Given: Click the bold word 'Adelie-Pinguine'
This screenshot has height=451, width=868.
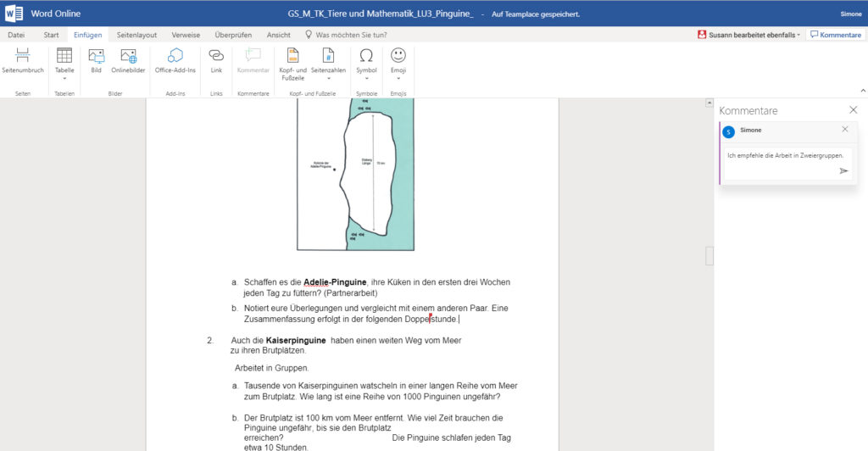Looking at the screenshot, I should tap(335, 282).
